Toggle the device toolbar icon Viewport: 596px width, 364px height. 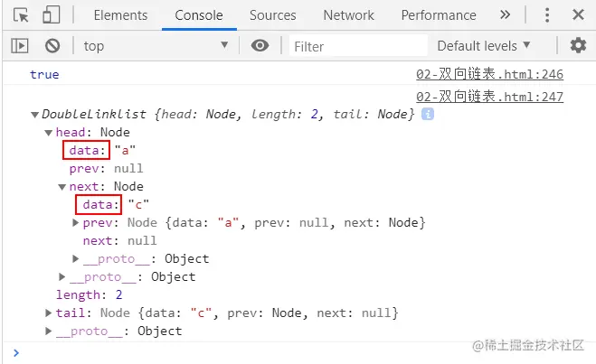point(51,15)
